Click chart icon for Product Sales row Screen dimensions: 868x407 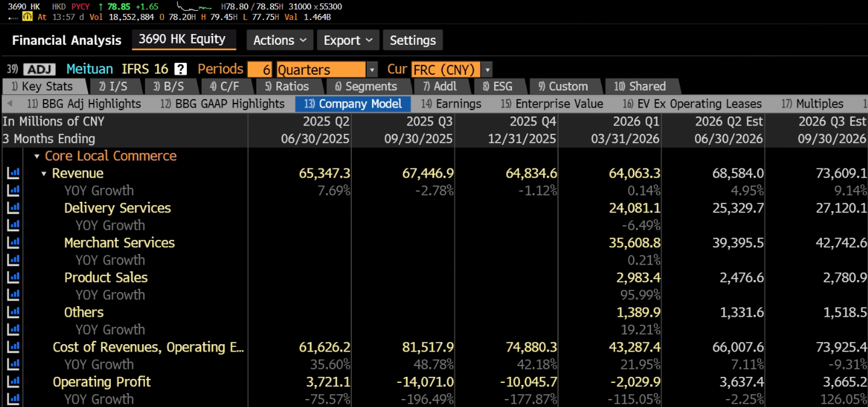[13, 277]
